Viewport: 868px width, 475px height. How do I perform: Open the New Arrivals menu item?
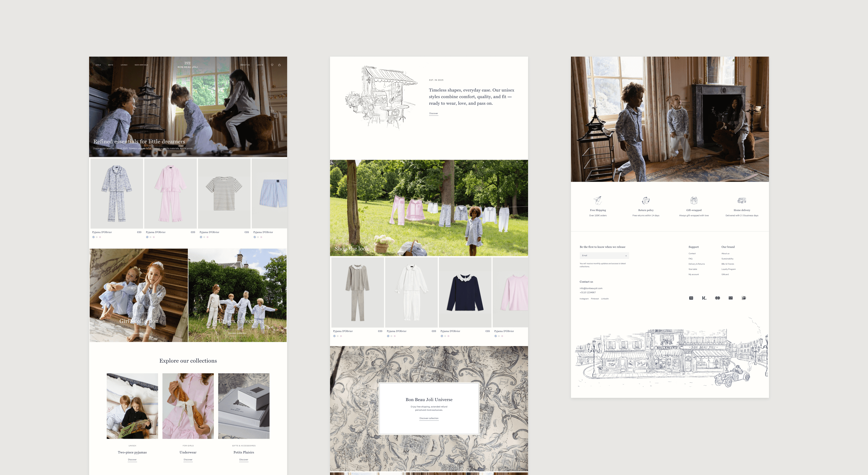click(x=141, y=65)
